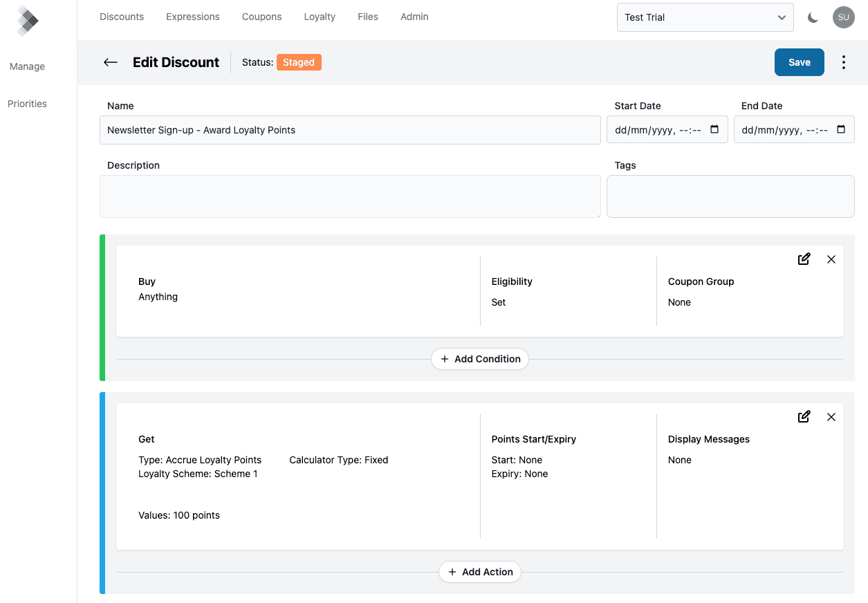Save the discount changes
Screen dimensions: 868x603
799,62
